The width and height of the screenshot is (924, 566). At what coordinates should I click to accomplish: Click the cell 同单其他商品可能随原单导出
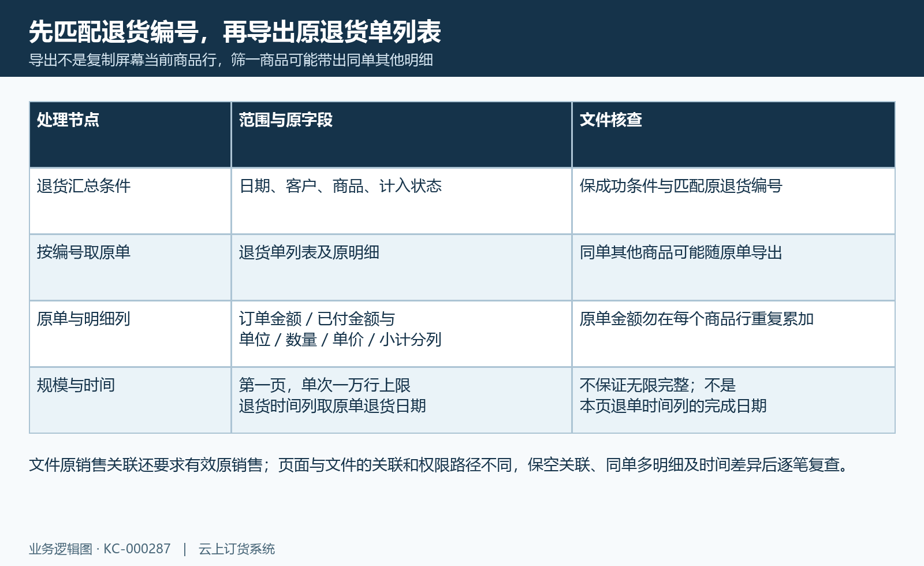tap(733, 267)
